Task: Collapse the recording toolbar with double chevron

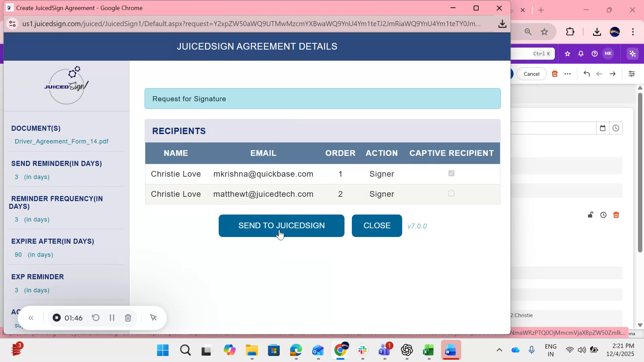Action: click(x=31, y=317)
